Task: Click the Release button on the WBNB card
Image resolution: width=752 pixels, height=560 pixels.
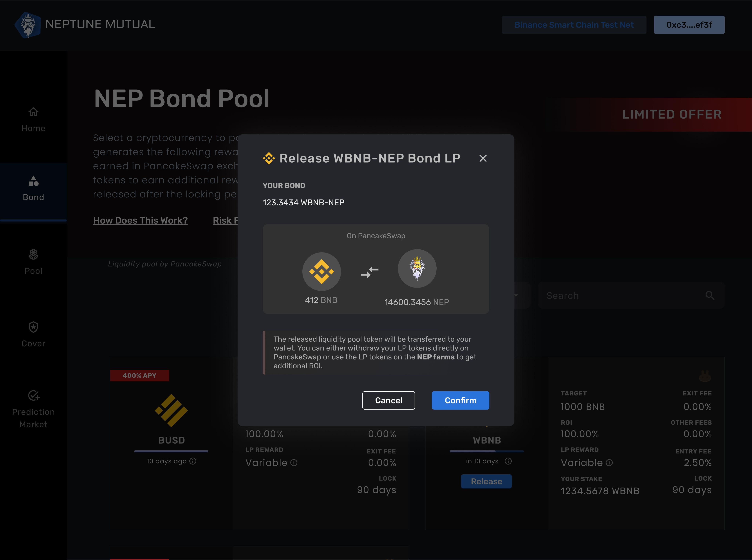Action: tap(486, 481)
